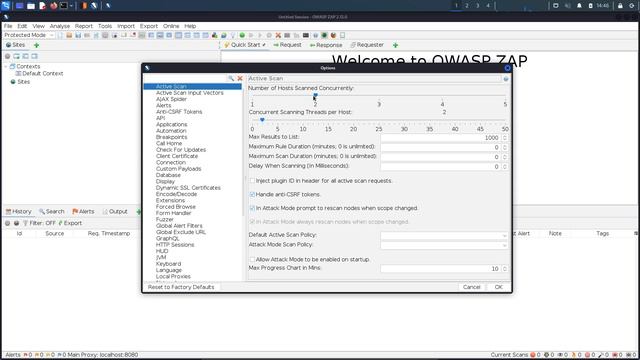Click the Max Results to List stepper arrows

pos(505,138)
